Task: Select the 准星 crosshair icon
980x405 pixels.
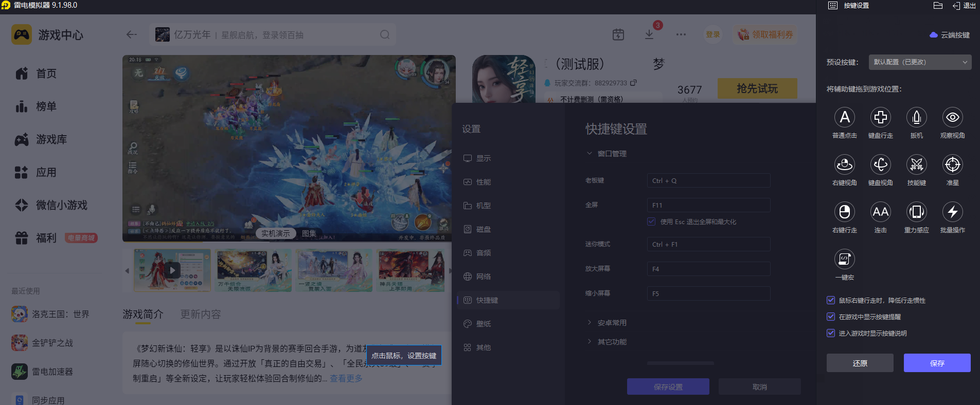Action: [x=952, y=164]
